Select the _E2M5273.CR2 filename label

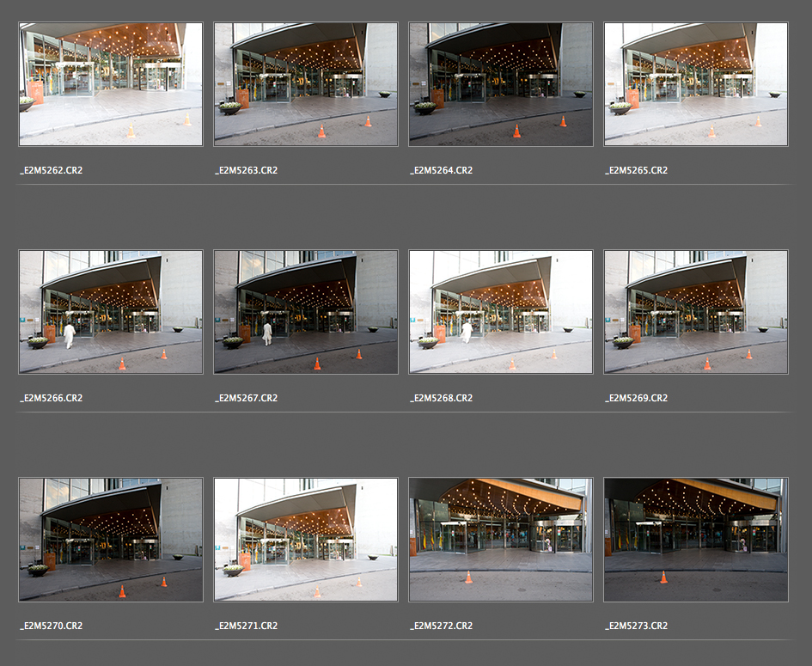click(636, 626)
